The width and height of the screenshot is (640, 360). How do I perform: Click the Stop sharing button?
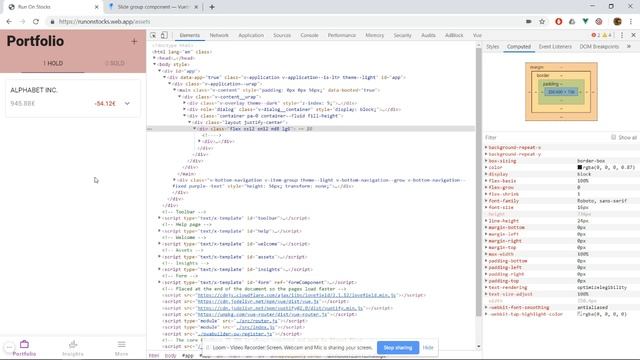(398, 348)
